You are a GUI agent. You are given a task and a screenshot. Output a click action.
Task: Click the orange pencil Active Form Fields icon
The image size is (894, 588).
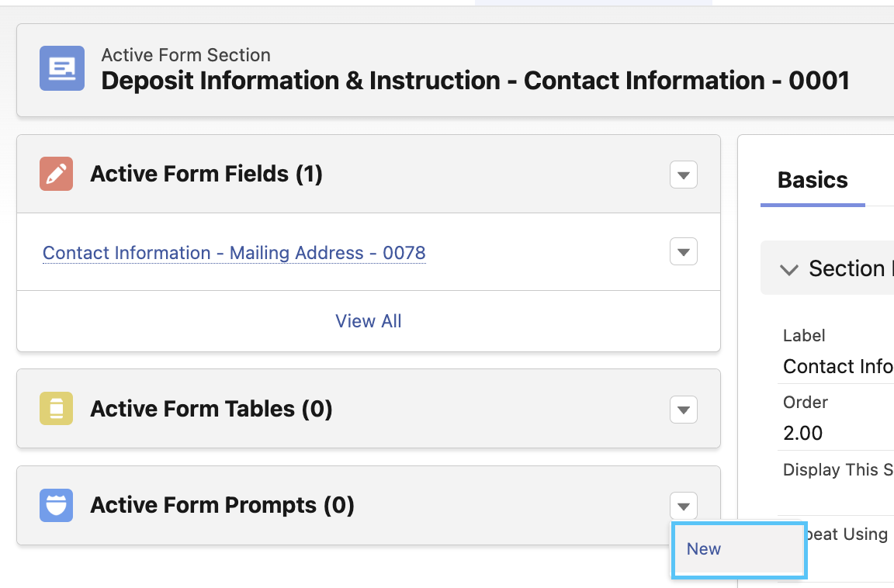[55, 174]
